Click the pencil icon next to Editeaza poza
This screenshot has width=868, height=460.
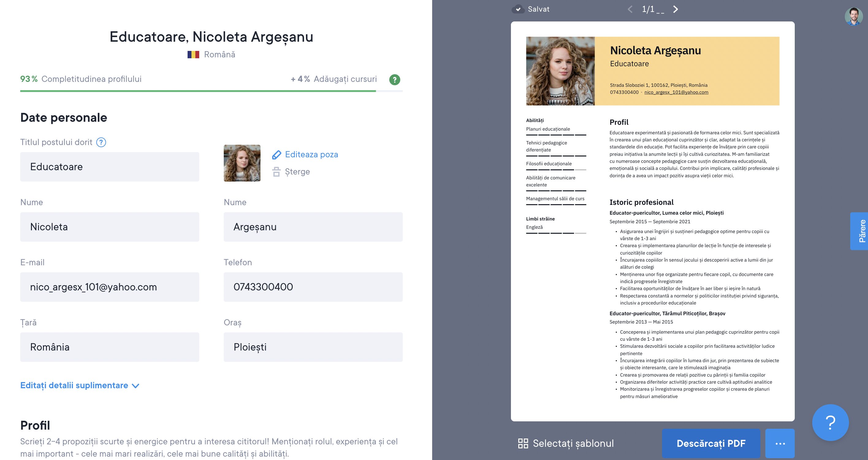(x=276, y=155)
